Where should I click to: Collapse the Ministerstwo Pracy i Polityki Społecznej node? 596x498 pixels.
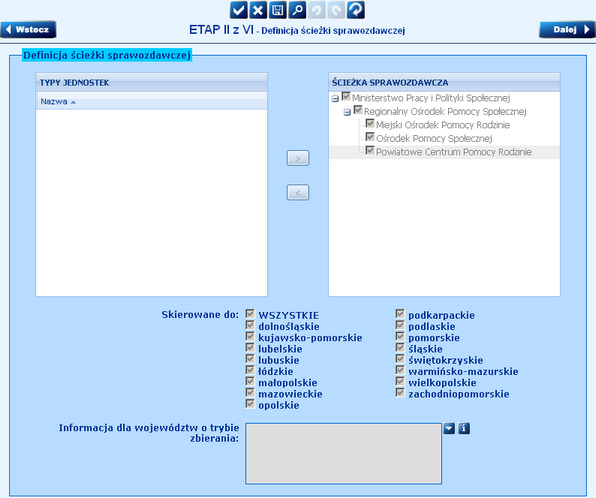pos(335,99)
